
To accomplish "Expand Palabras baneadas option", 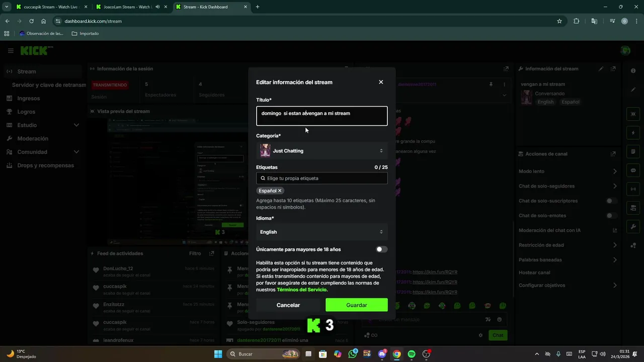I will point(568,260).
